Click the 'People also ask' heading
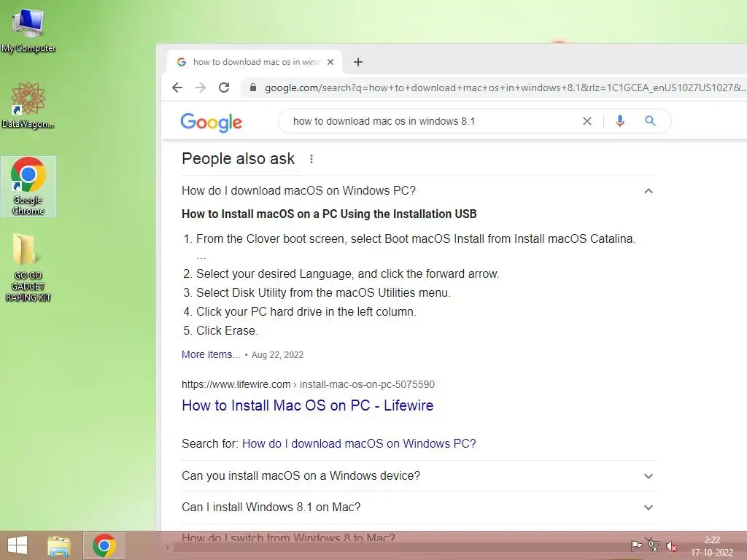The width and height of the screenshot is (747, 560). click(x=239, y=158)
